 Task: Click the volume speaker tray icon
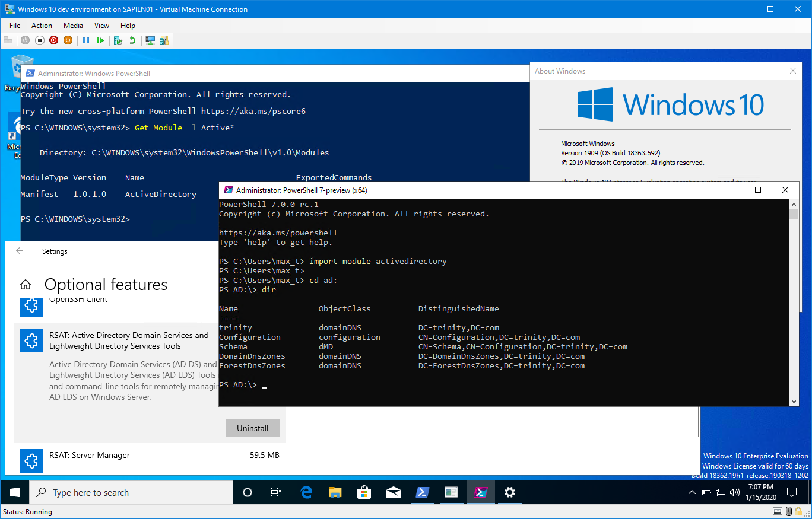pos(735,492)
